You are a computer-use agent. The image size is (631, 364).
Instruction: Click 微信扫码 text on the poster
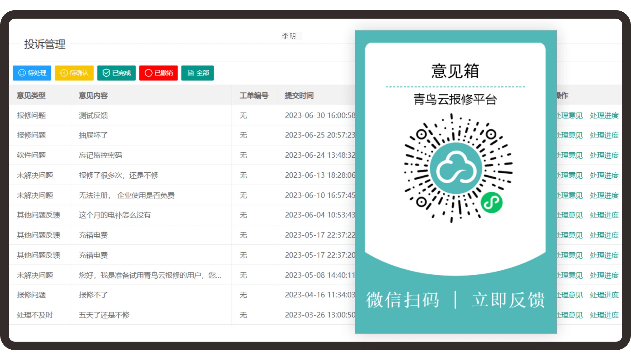click(x=402, y=300)
